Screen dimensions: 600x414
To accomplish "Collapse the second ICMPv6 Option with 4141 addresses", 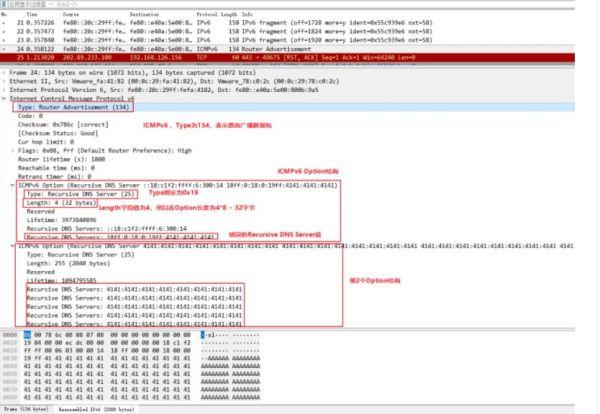I will [13, 246].
